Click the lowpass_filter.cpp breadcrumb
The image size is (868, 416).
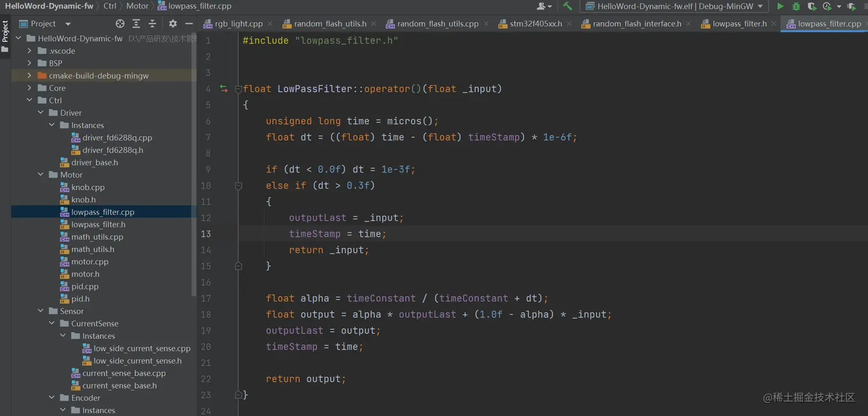pyautogui.click(x=195, y=6)
